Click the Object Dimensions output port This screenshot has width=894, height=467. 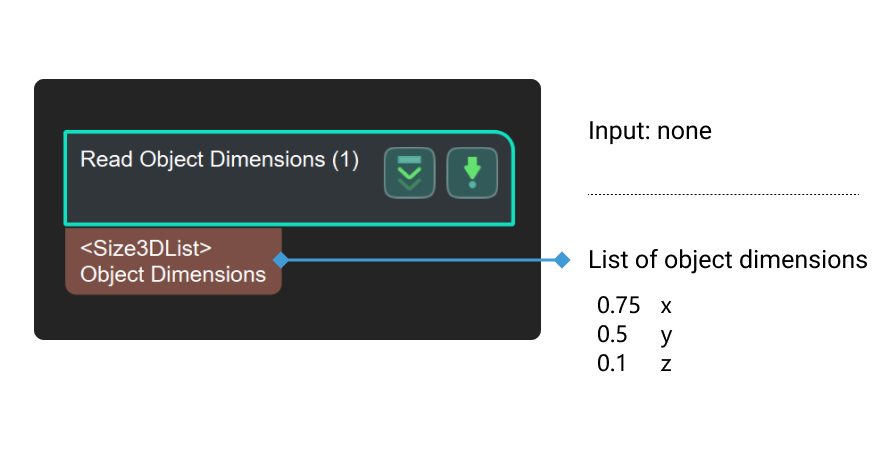pyautogui.click(x=173, y=275)
